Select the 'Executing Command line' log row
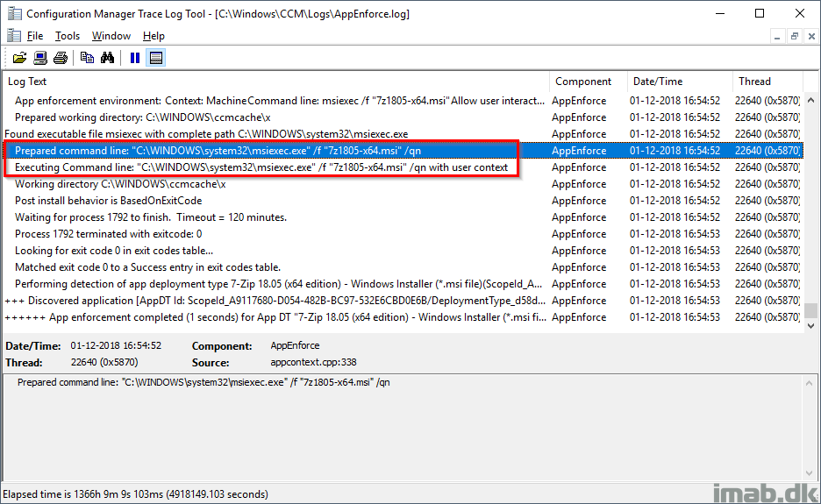The height and width of the screenshot is (504, 821). pos(403,167)
